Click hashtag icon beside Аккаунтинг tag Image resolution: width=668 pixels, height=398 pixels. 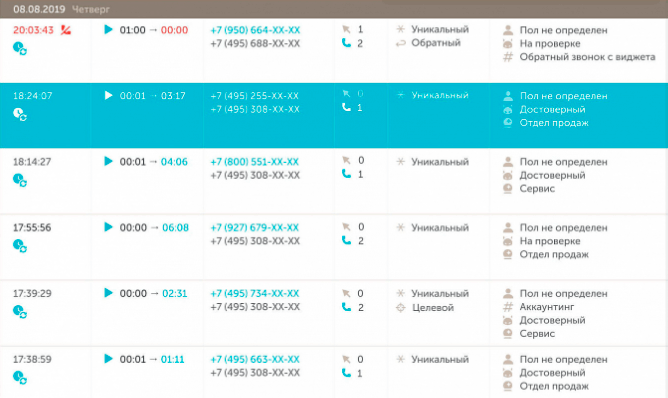[508, 307]
